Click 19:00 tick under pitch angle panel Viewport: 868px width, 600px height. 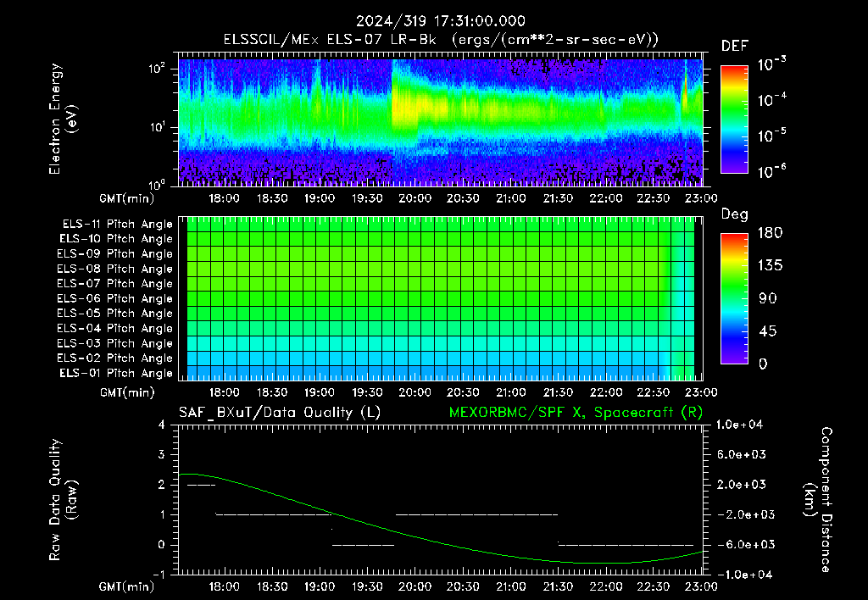click(x=320, y=392)
